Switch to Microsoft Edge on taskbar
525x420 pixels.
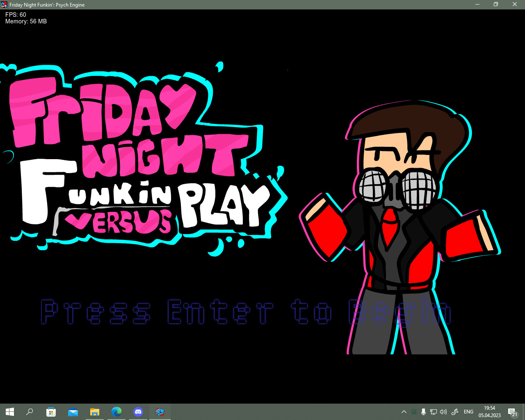(116, 412)
